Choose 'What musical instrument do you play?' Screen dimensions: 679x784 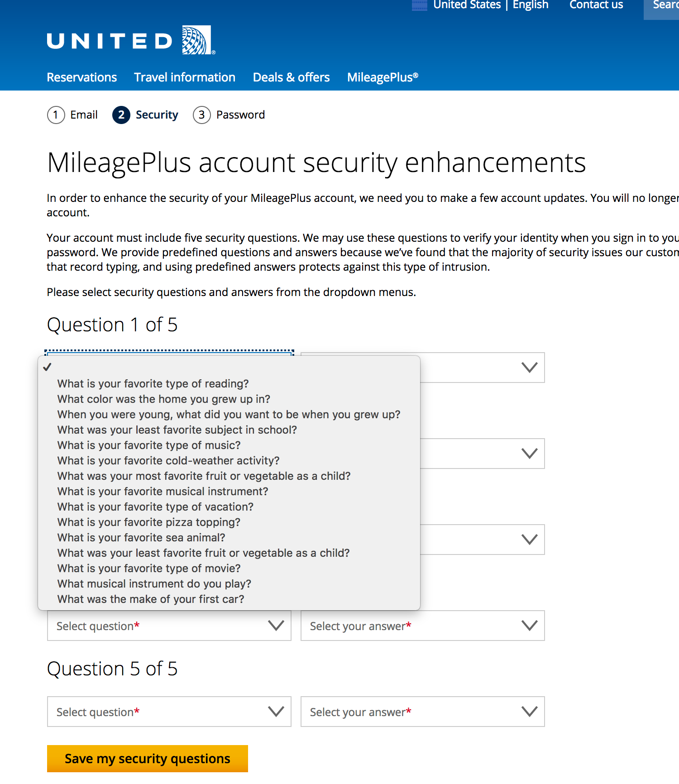pos(229,584)
